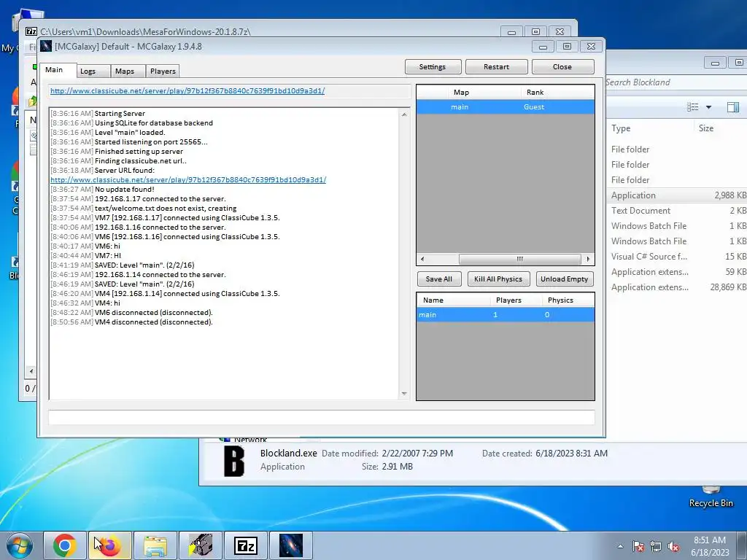Open the Windows Start menu orb
This screenshot has width=747, height=560.
[x=20, y=545]
